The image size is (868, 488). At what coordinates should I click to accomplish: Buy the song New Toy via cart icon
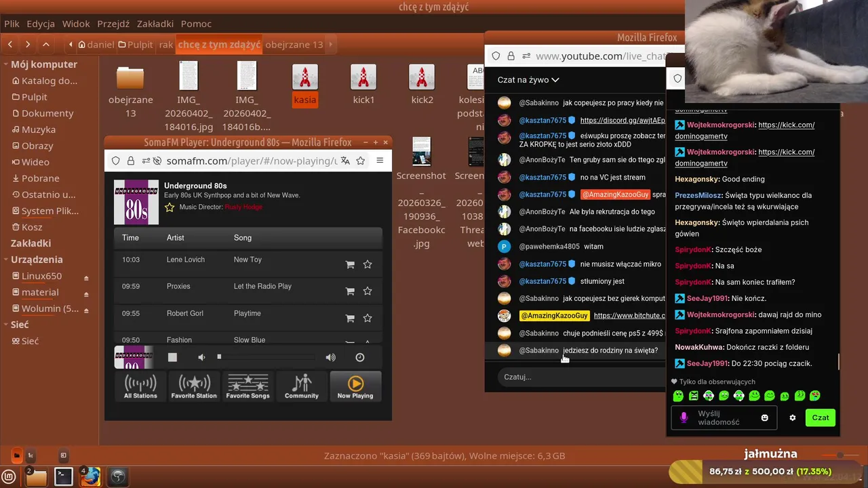[350, 264]
